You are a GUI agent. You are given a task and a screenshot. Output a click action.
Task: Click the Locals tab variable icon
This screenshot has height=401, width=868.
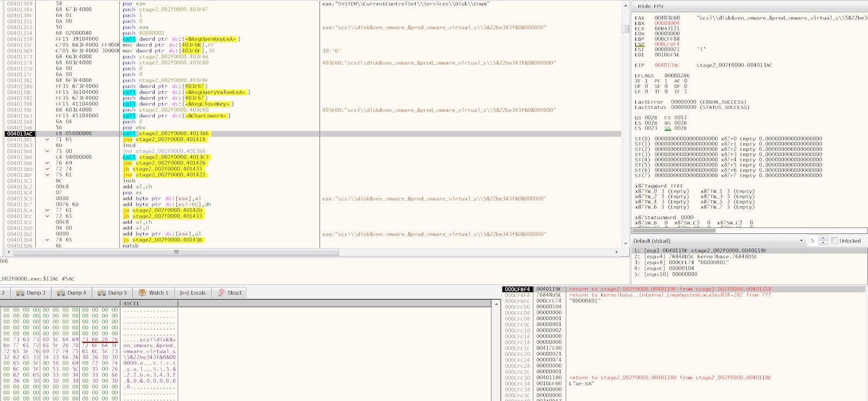click(x=184, y=292)
